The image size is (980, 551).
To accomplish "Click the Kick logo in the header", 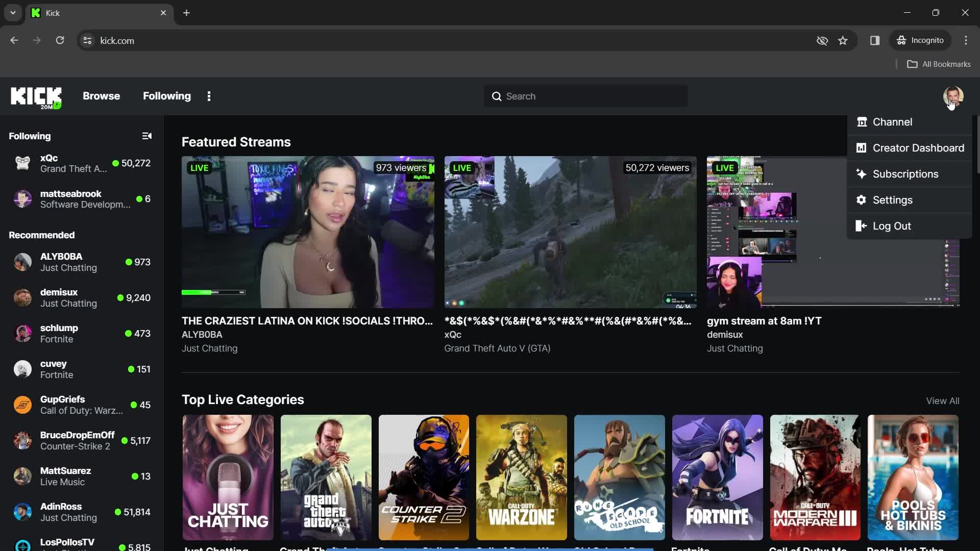I will coord(36,97).
